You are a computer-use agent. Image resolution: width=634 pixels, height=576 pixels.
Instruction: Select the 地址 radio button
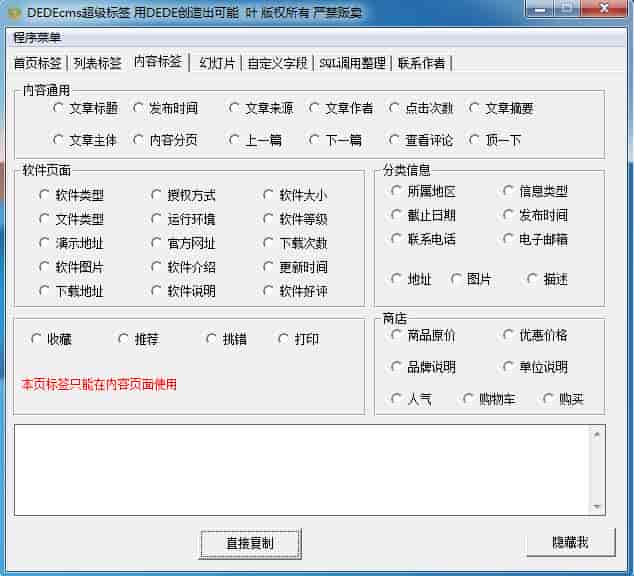[x=411, y=279]
